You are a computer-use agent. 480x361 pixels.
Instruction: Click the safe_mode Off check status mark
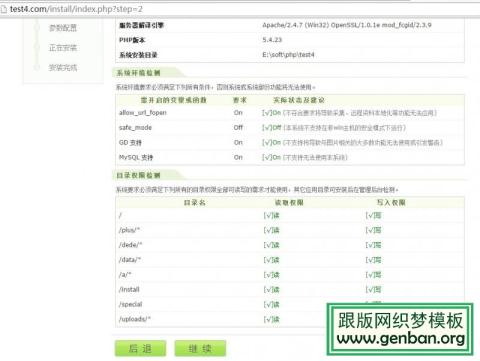tap(272, 128)
